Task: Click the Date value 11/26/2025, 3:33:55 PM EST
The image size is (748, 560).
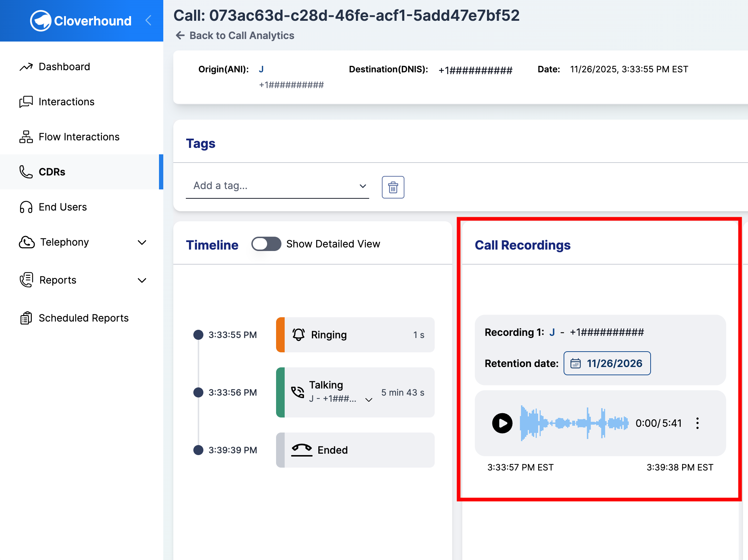Action: point(629,69)
